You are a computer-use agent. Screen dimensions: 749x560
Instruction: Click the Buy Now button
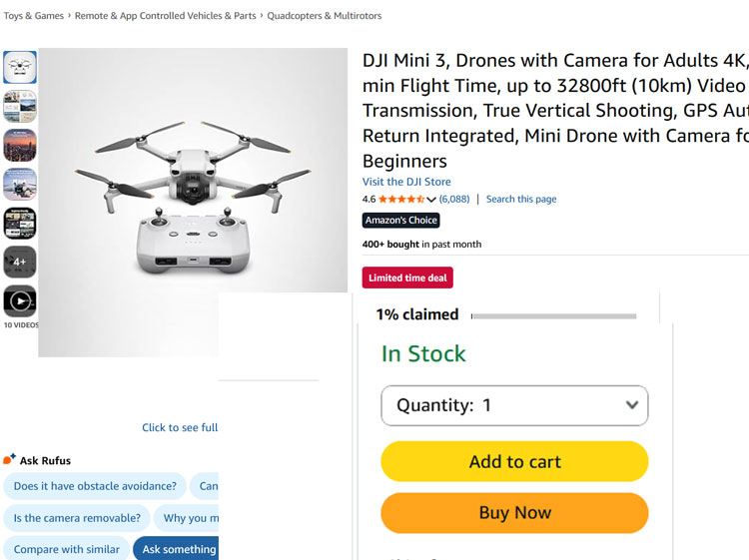pos(514,513)
